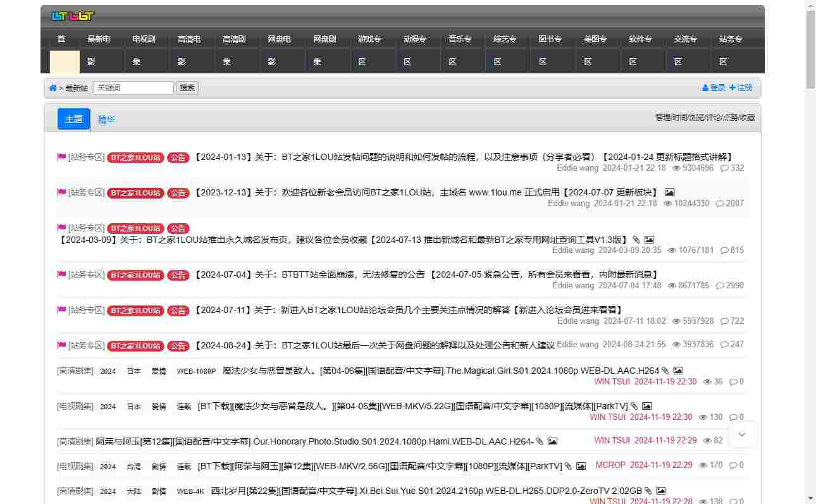Viewport: 816px width, 504px height.
Task: Click the user icon beside 登录
Action: click(705, 88)
